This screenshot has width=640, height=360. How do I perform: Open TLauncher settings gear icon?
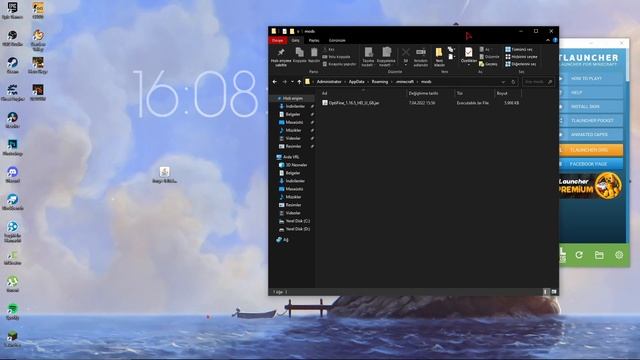[x=619, y=255]
